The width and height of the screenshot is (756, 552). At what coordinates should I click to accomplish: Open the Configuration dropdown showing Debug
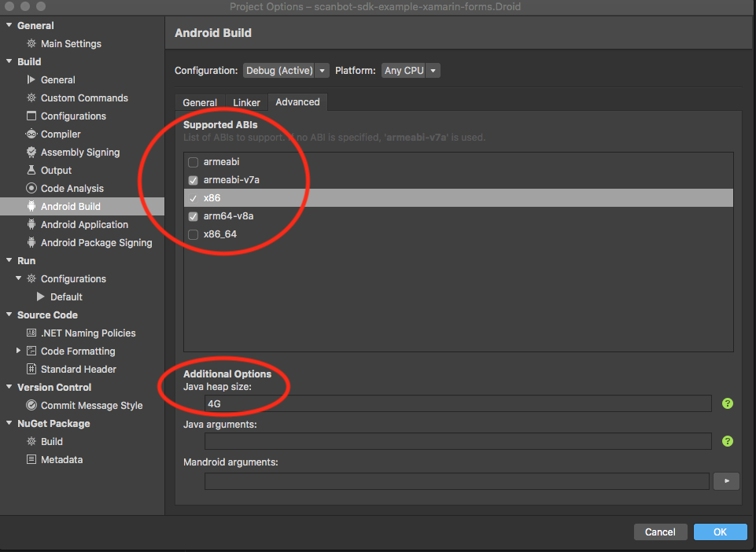(x=286, y=70)
